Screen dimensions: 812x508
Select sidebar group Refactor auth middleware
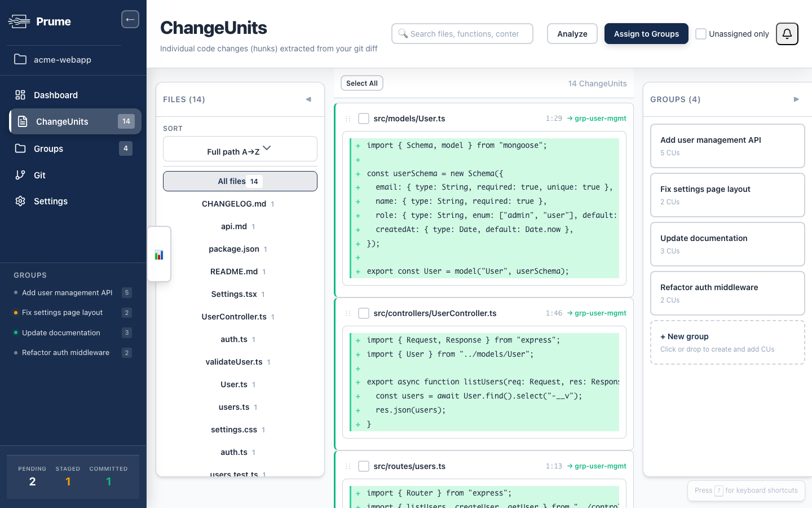click(x=73, y=353)
